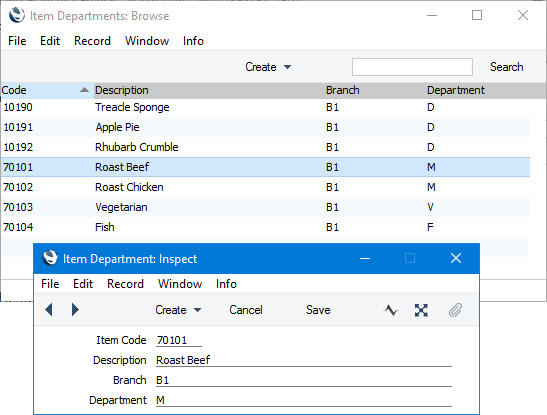Expand the Create dropdown in Inspect window
547x415 pixels.
click(178, 310)
